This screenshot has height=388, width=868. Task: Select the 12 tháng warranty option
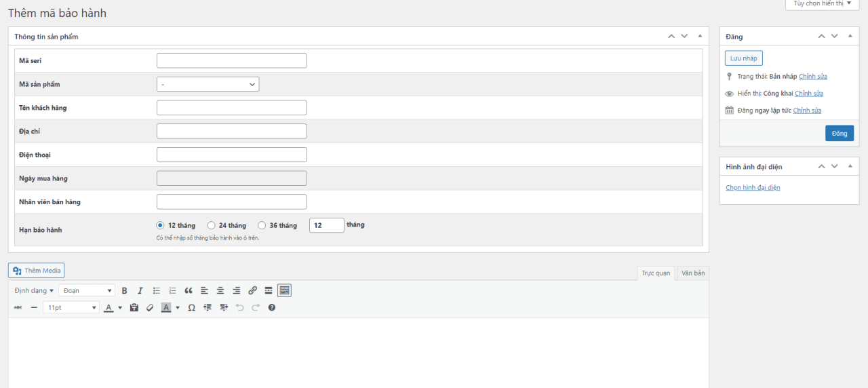coord(161,225)
